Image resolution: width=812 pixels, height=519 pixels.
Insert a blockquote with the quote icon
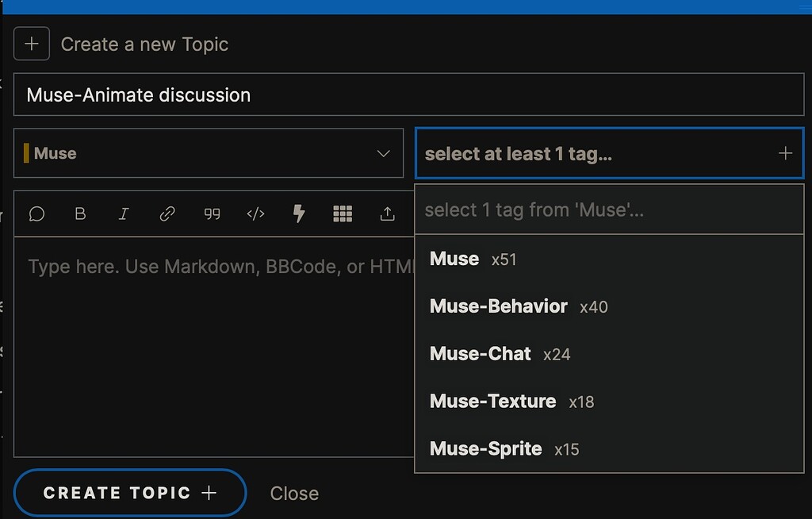(212, 213)
